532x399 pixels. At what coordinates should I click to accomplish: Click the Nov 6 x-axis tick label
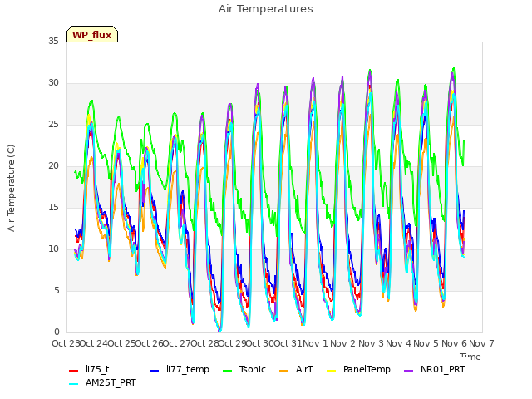pyautogui.click(x=454, y=343)
